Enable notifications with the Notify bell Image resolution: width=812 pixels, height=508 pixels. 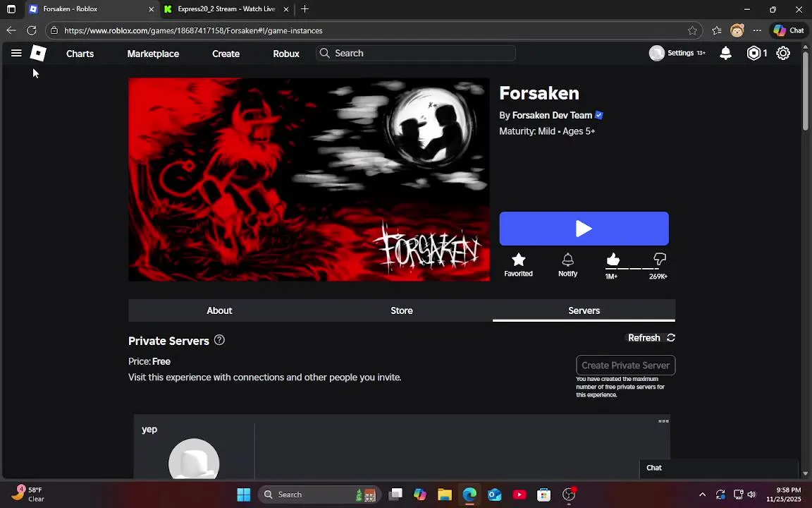tap(567, 260)
